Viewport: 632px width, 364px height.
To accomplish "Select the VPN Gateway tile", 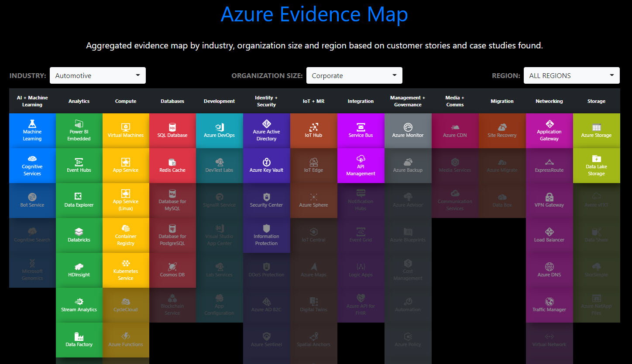I will tap(550, 201).
